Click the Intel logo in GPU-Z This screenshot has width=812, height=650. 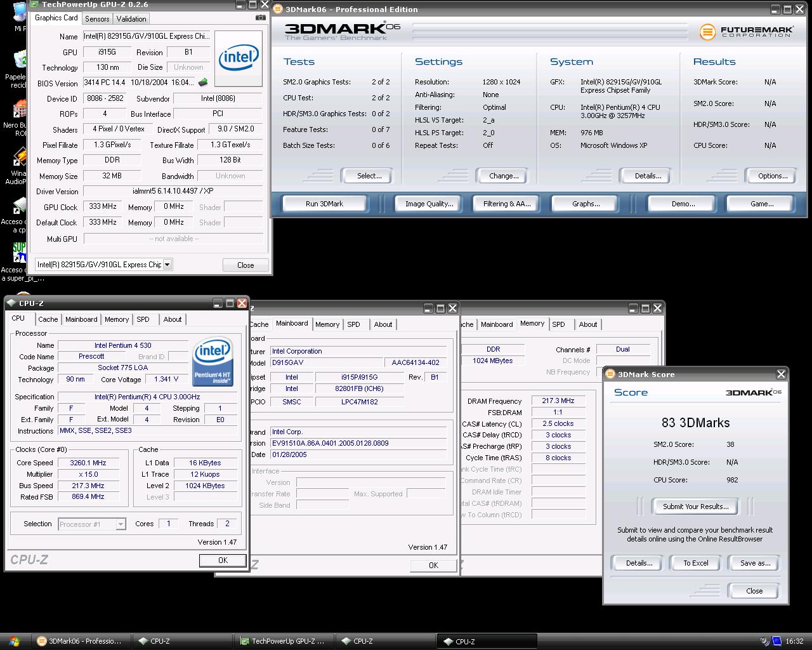tap(239, 58)
